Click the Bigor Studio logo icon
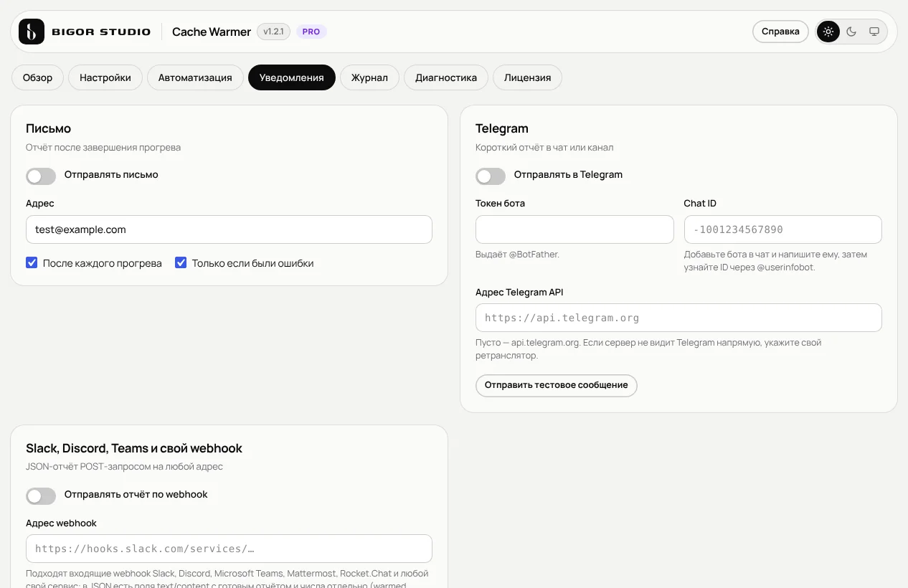 tap(32, 32)
